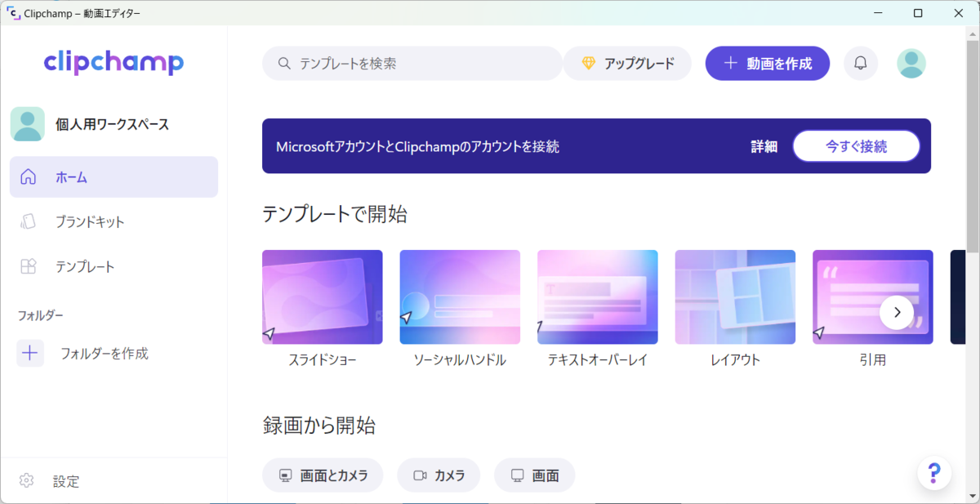The width and height of the screenshot is (980, 504).
Task: Click the レイアウト label text
Action: click(735, 359)
